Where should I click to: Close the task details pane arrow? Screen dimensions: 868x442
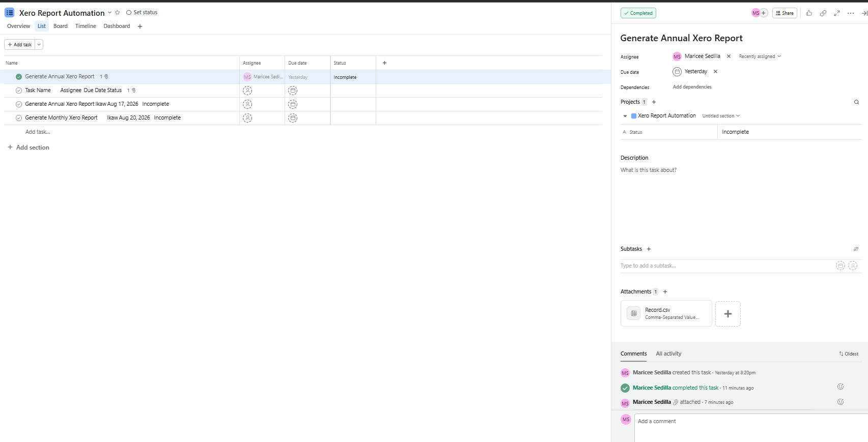pyautogui.click(x=864, y=13)
